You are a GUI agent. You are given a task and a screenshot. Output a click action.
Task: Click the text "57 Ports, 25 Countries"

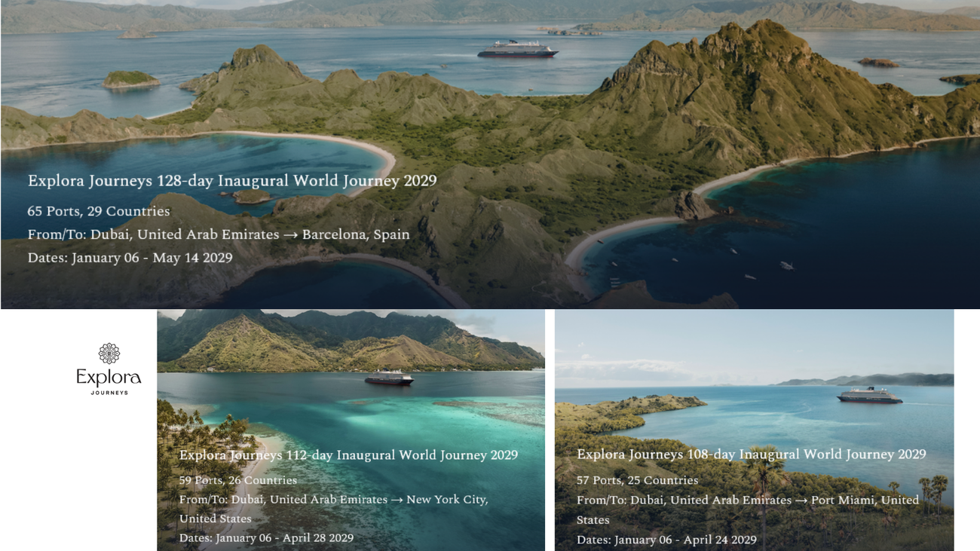638,480
